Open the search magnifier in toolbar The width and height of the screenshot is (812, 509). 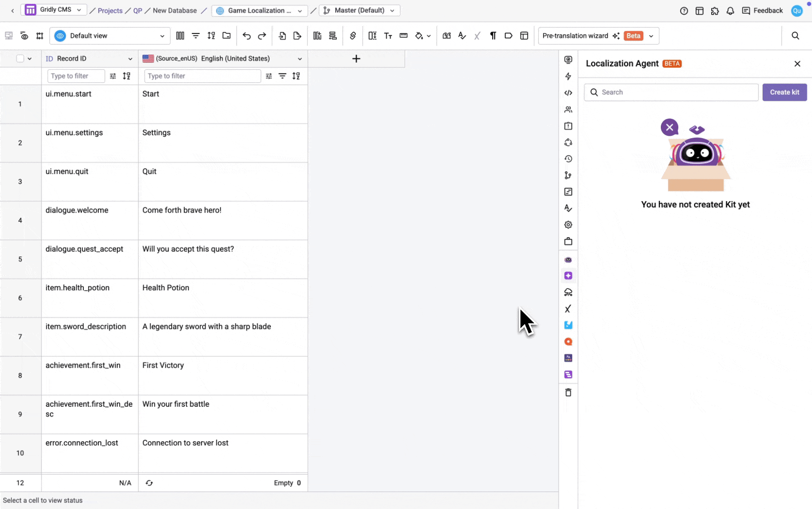coord(795,36)
